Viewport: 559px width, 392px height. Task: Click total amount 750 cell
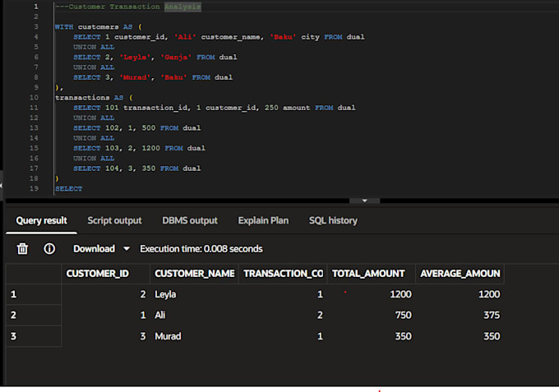pos(371,315)
